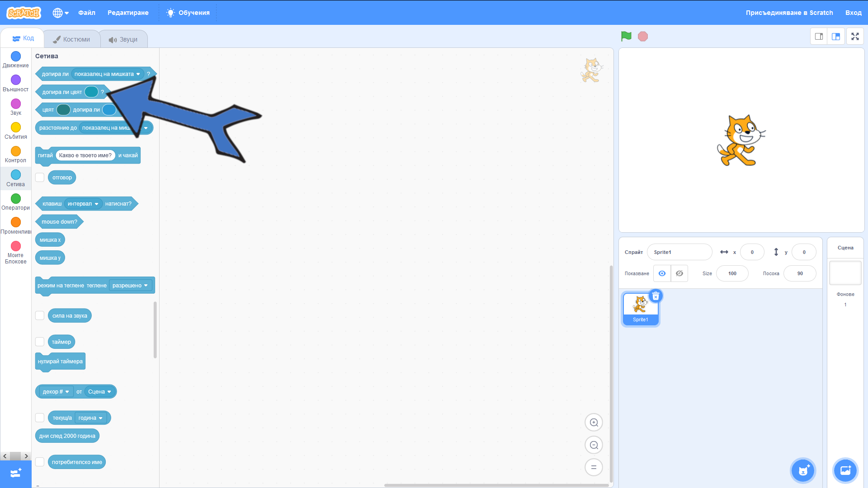
Task: Hide the sprite with crossed-eye button
Action: [x=679, y=273]
